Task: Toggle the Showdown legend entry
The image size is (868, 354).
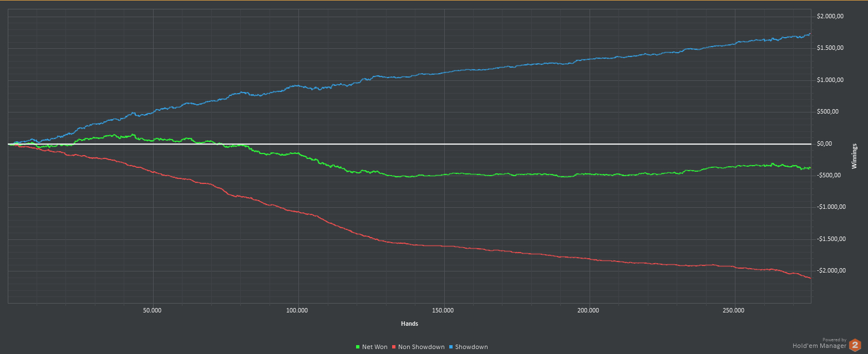Action: [468, 347]
